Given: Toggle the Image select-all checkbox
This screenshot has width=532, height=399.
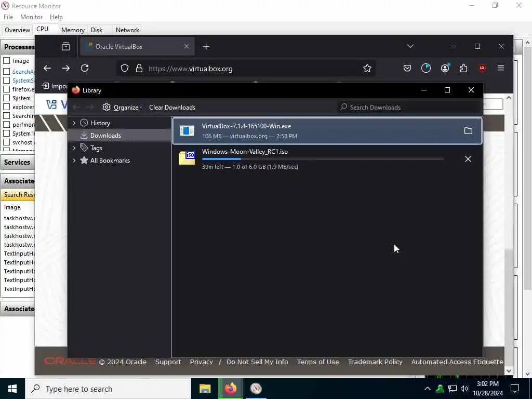Looking at the screenshot, I should pos(6,61).
